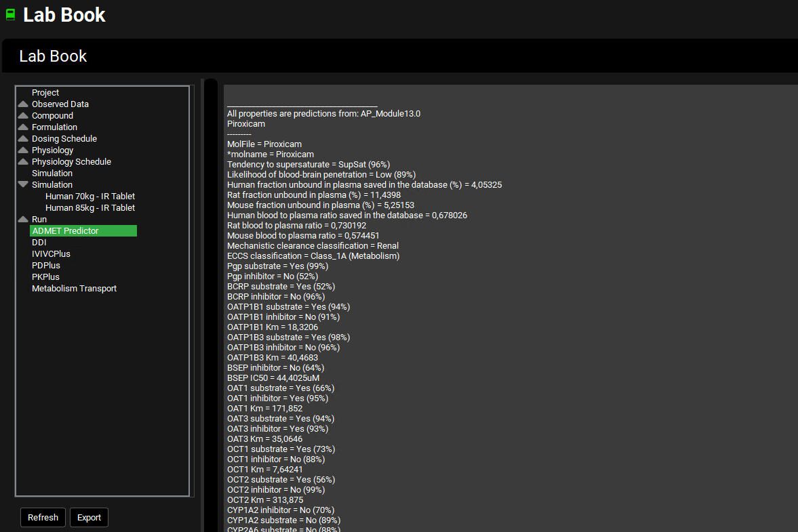The width and height of the screenshot is (798, 532).
Task: Expand the Run node arrow
Action: coord(23,220)
